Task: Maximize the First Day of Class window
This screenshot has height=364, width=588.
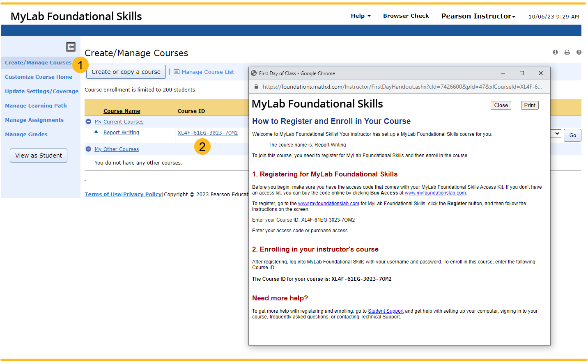Action: tap(522, 73)
